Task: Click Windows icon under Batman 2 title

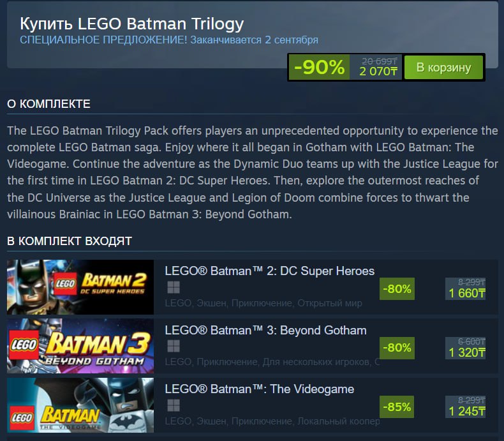Action: coord(173,287)
